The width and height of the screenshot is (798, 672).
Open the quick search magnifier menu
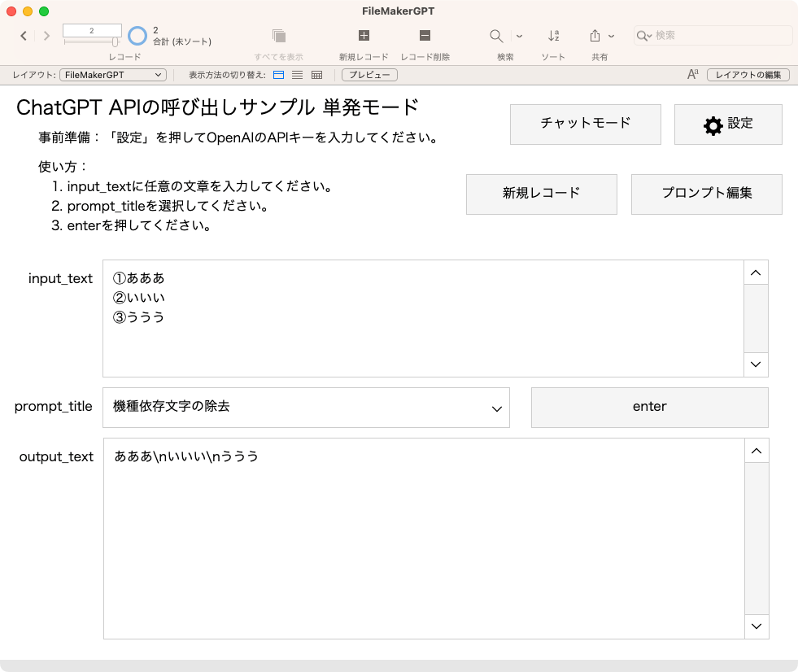click(643, 36)
